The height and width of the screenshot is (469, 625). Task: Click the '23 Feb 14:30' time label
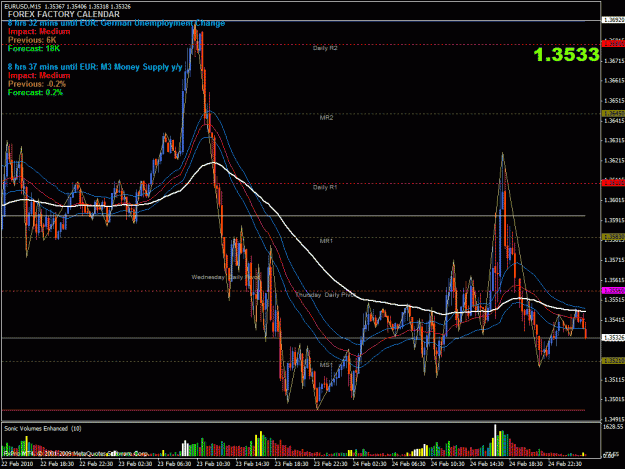252,464
